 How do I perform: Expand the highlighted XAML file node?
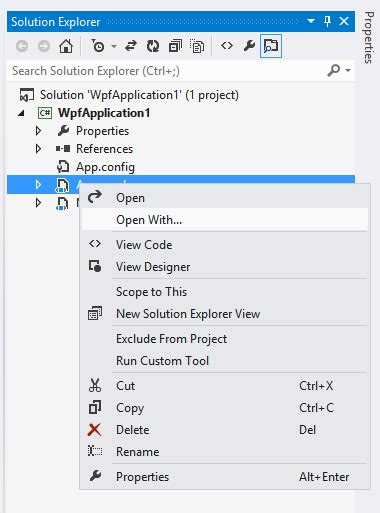point(38,184)
